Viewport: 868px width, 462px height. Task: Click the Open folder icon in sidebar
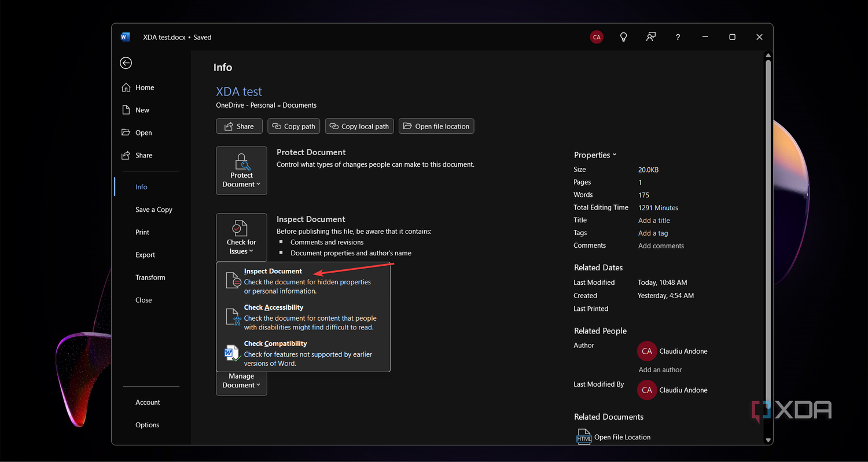126,133
